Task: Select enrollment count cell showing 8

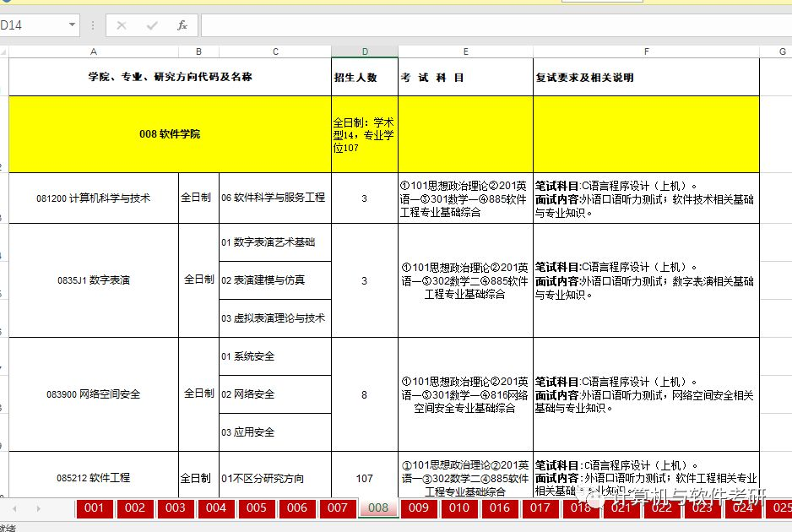Action: pyautogui.click(x=365, y=394)
